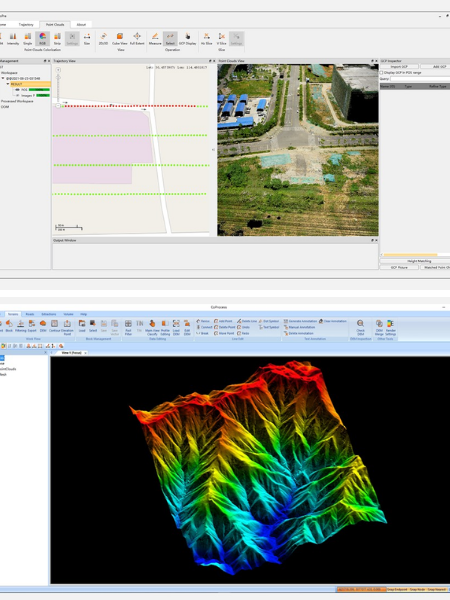The width and height of the screenshot is (450, 600).
Task: Open Roads tab in lower window
Action: pos(29,314)
